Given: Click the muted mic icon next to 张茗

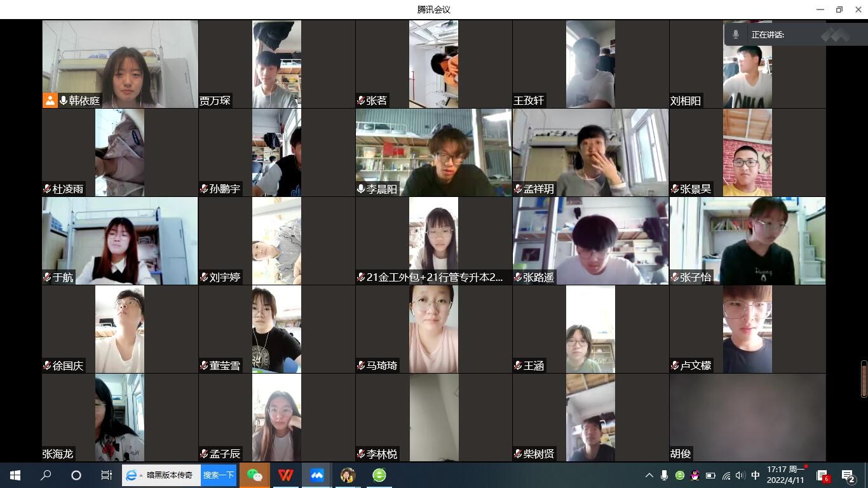Looking at the screenshot, I should 361,100.
